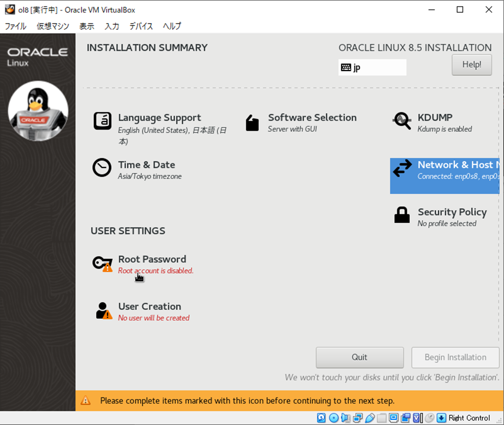The width and height of the screenshot is (504, 425).
Task: Click the host key arrow icon
Action: coord(441,418)
